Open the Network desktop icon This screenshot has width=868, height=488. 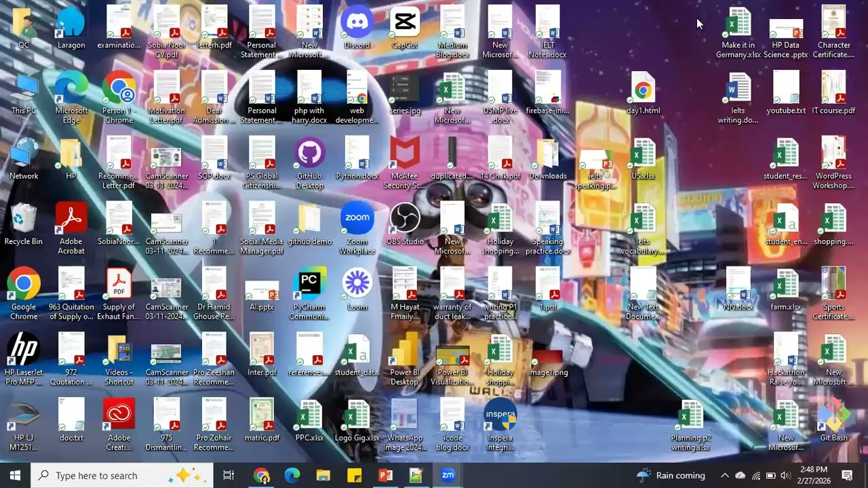tap(24, 159)
